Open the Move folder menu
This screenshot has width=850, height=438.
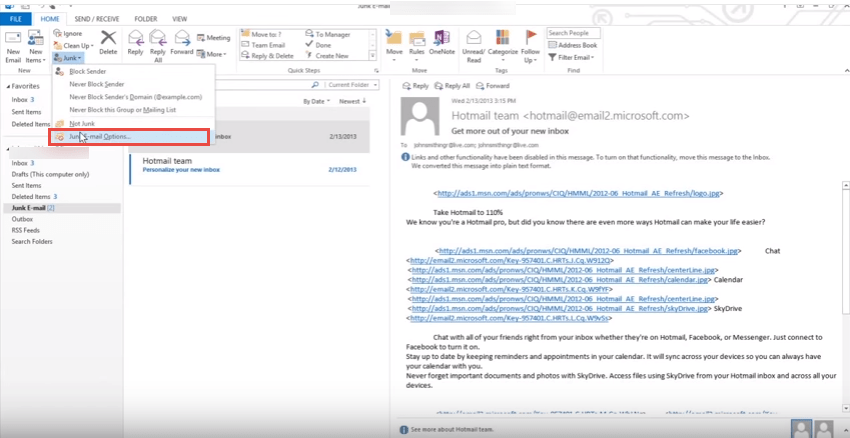pyautogui.click(x=394, y=46)
